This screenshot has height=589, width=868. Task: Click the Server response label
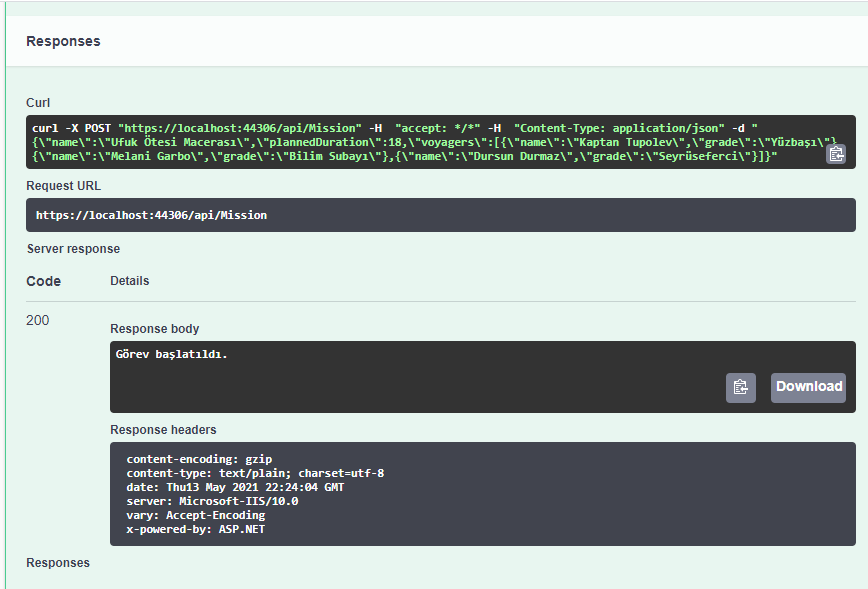pos(73,248)
